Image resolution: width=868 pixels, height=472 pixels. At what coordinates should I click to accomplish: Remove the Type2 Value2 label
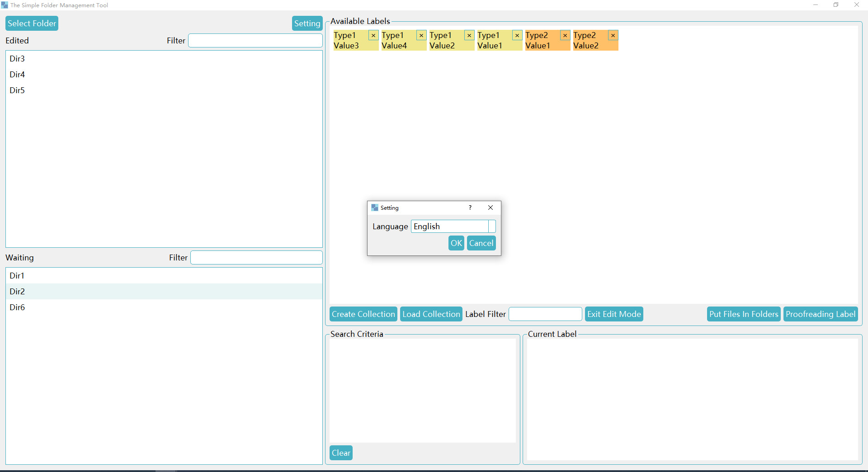(613, 35)
